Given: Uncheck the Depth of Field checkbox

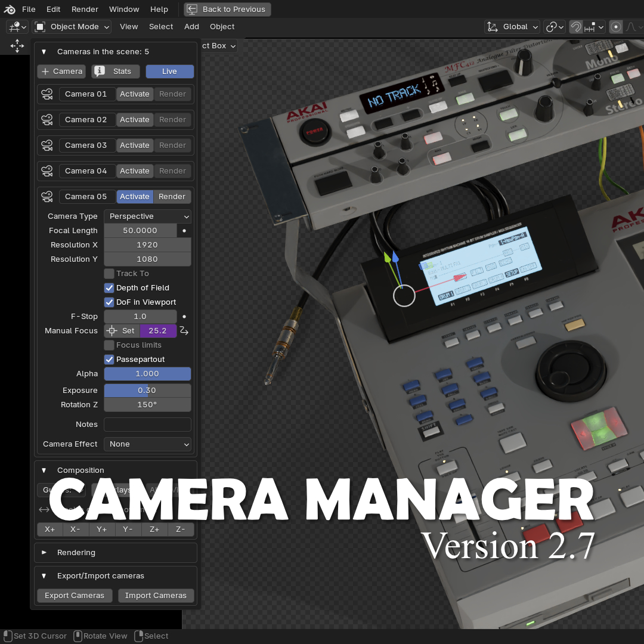Looking at the screenshot, I should (109, 288).
